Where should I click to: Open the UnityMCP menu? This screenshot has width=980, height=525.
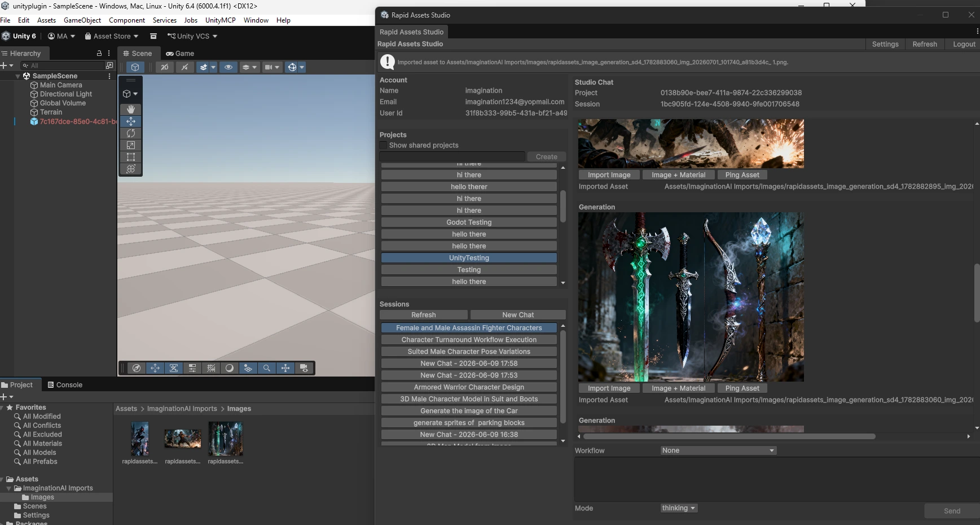pyautogui.click(x=221, y=20)
